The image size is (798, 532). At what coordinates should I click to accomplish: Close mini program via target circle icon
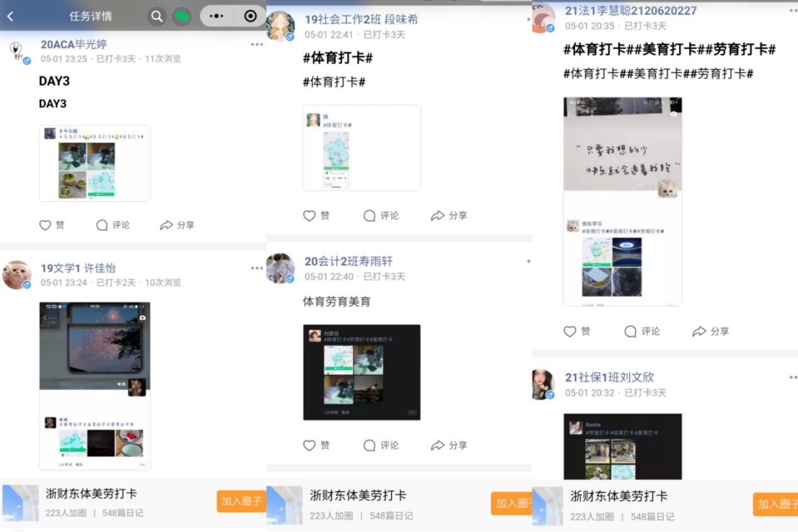[250, 16]
